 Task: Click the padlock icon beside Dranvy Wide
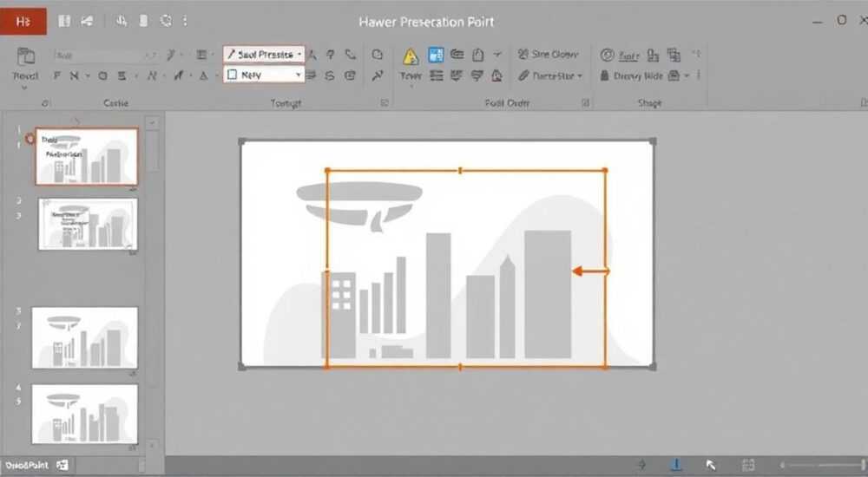point(604,75)
